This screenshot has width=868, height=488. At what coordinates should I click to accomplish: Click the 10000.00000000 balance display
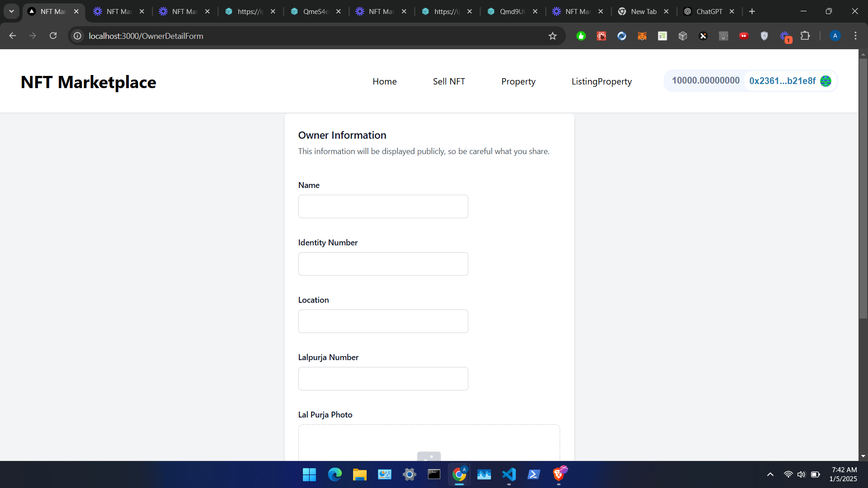(x=705, y=80)
